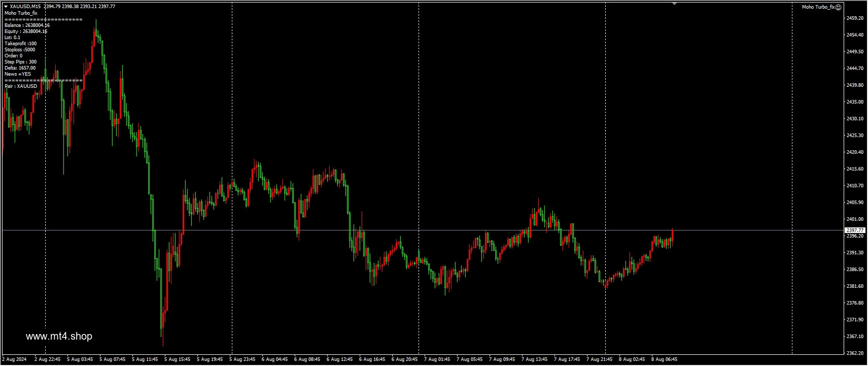
Task: Click price level 2371.90 on the price scale
Action: tap(855, 320)
